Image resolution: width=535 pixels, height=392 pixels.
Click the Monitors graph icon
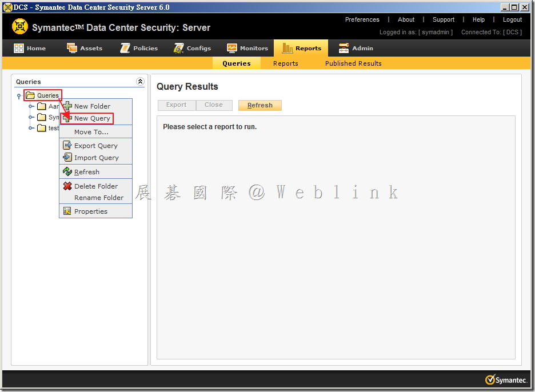click(x=232, y=48)
